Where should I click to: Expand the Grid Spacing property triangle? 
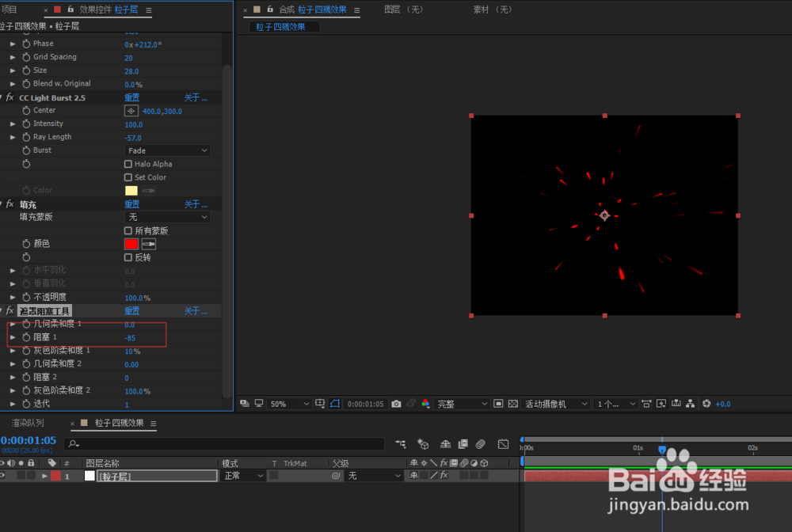[x=13, y=58]
